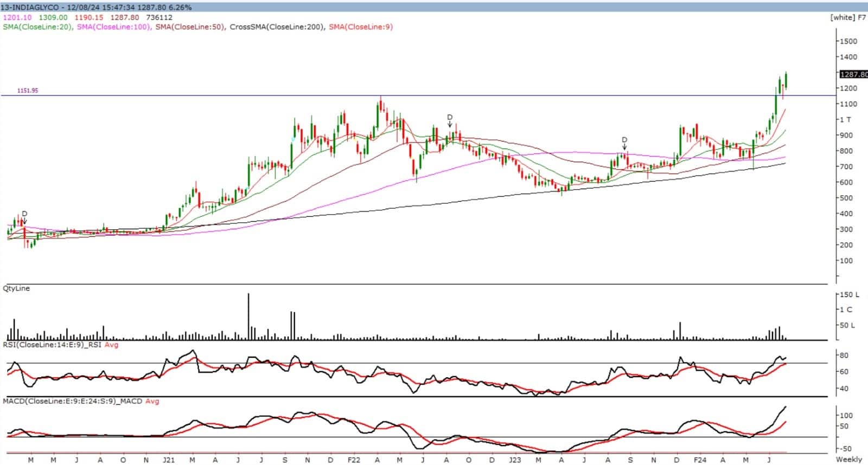The height and width of the screenshot is (465, 868).
Task: Select the SMA(CloseLine:50) legend label
Action: [x=190, y=27]
